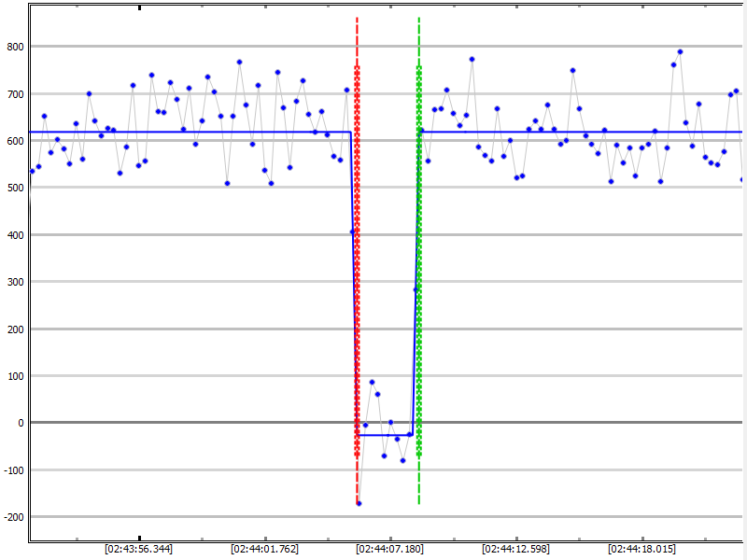This screenshot has width=747, height=560.
Task: Select the blue low-level step segment below zero
Action: coord(385,435)
